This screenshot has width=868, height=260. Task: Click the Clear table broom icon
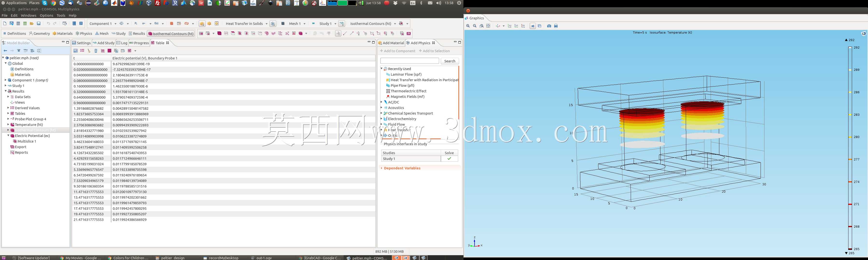pos(89,51)
